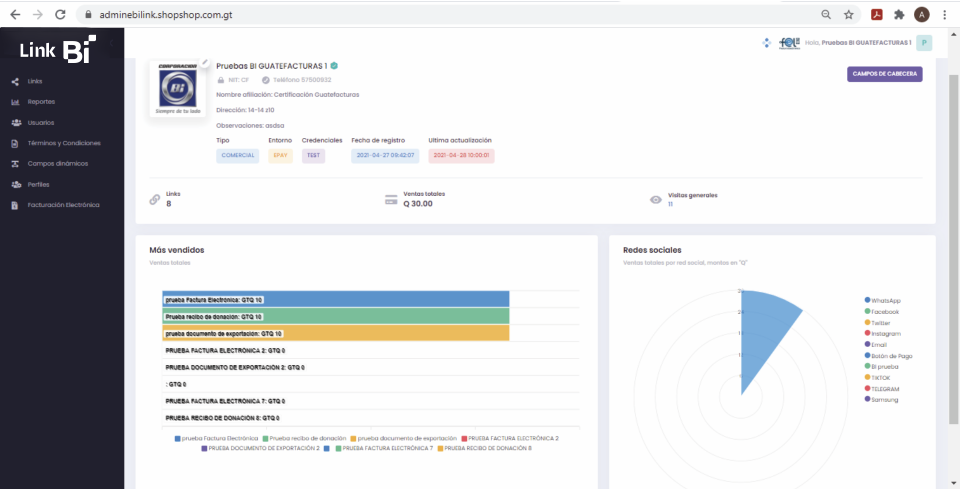Image resolution: width=962 pixels, height=489 pixels.
Task: Open the Links share icon in sidebar
Action: [15, 82]
